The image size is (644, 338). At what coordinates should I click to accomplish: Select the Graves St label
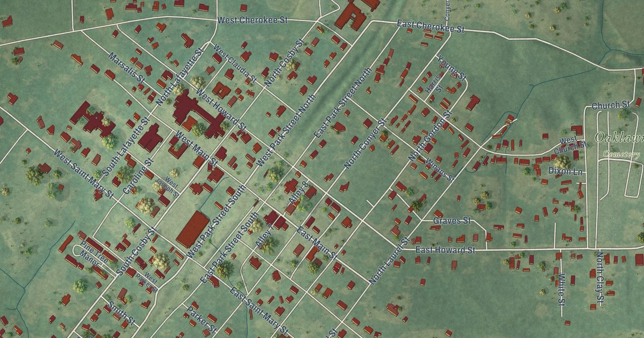(x=452, y=221)
